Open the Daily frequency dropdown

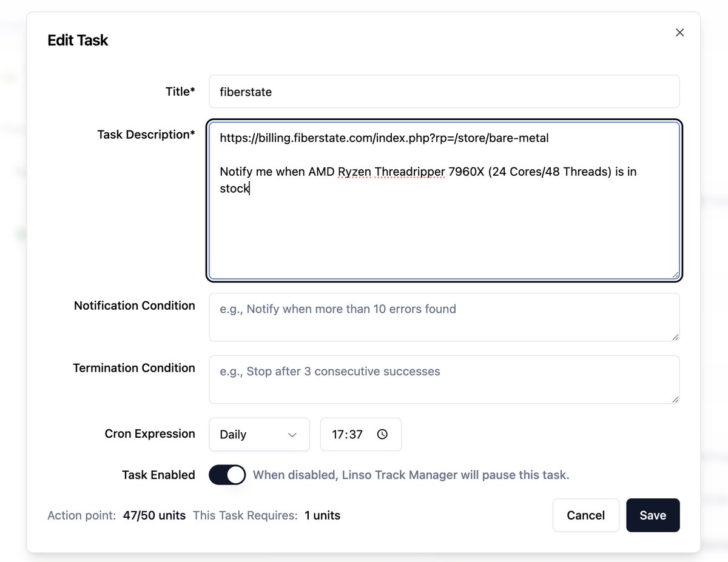coord(259,434)
